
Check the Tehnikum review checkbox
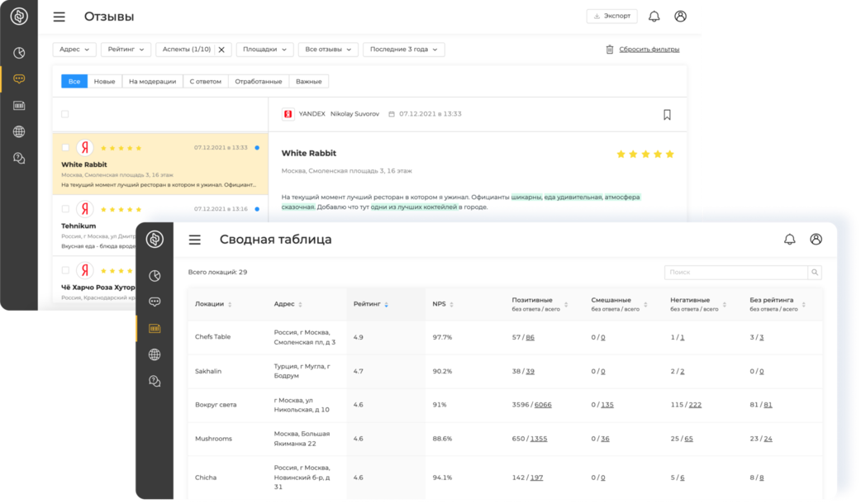(65, 209)
